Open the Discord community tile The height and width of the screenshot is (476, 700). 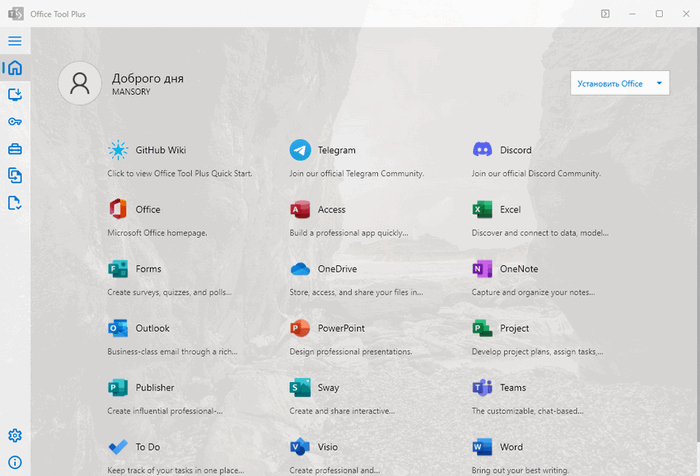pyautogui.click(x=515, y=151)
